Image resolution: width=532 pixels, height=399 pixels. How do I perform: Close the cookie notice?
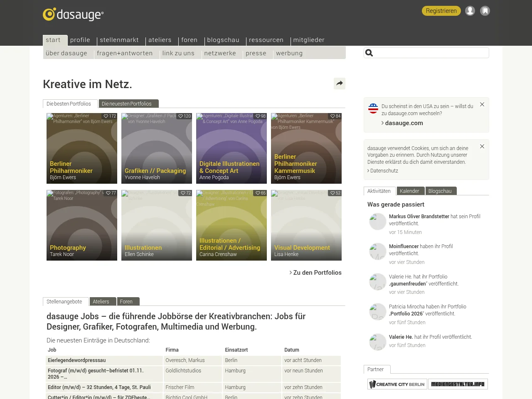click(482, 146)
